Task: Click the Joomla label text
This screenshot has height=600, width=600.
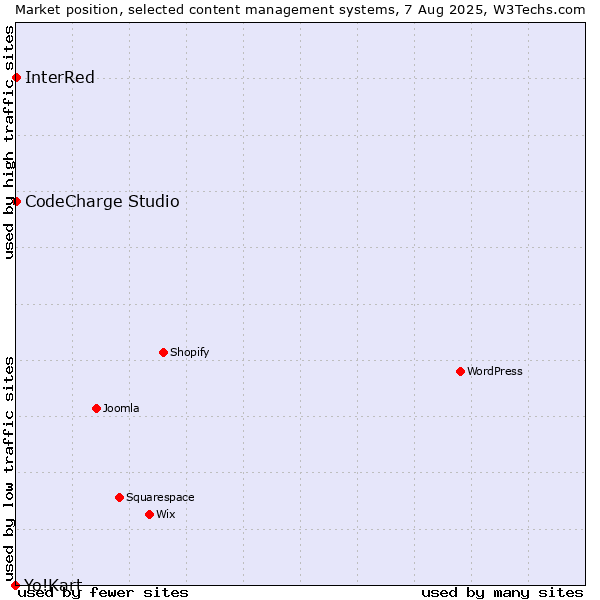Action: tap(121, 409)
